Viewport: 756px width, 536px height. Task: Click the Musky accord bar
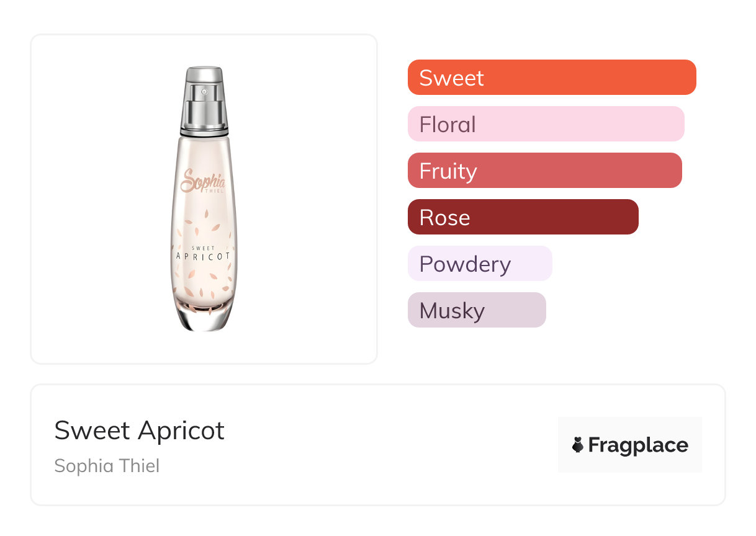coord(477,310)
